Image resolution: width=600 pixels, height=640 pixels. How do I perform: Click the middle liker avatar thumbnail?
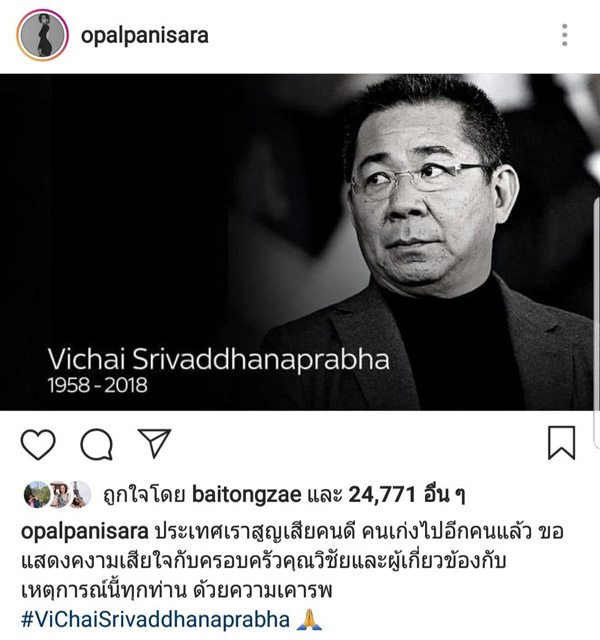[x=58, y=494]
